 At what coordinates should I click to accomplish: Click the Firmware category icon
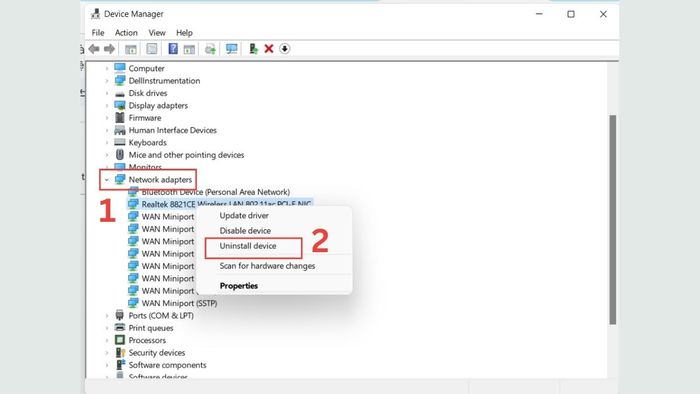pos(120,118)
